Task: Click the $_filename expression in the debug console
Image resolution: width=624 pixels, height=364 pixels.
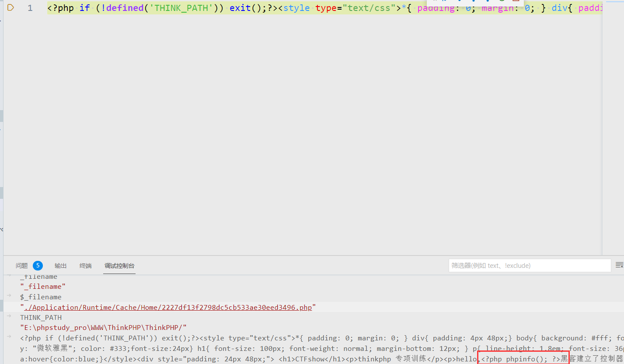Action: pos(41,297)
